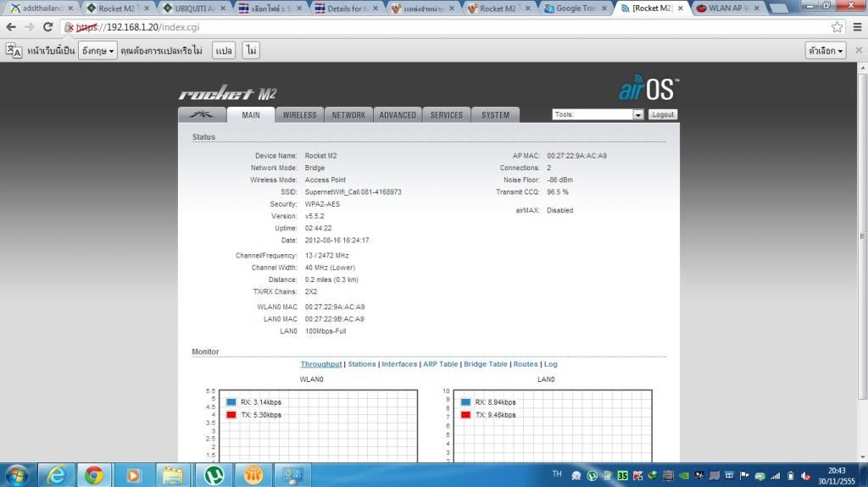Screen dimensions: 868x487
Task: Show the Routes monitor link
Action: click(x=526, y=364)
